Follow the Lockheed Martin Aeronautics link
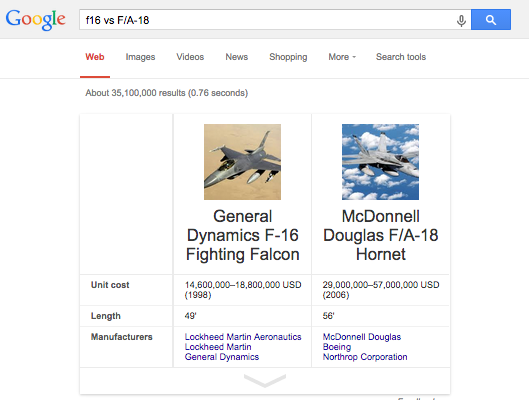 [243, 337]
